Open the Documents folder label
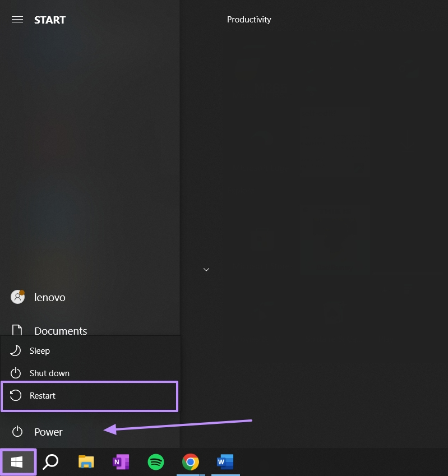Image resolution: width=448 pixels, height=476 pixels. click(61, 331)
